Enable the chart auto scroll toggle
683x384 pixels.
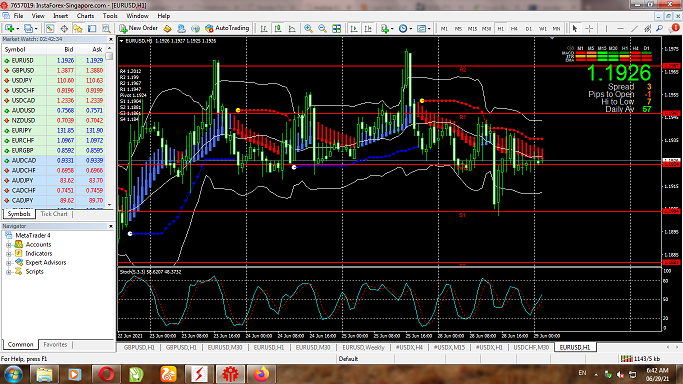pos(354,28)
